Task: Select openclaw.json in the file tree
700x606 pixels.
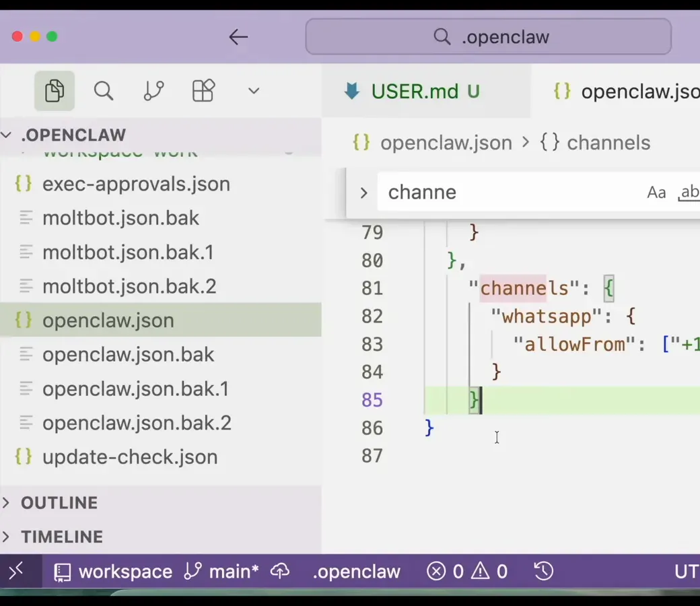Action: [161, 321]
